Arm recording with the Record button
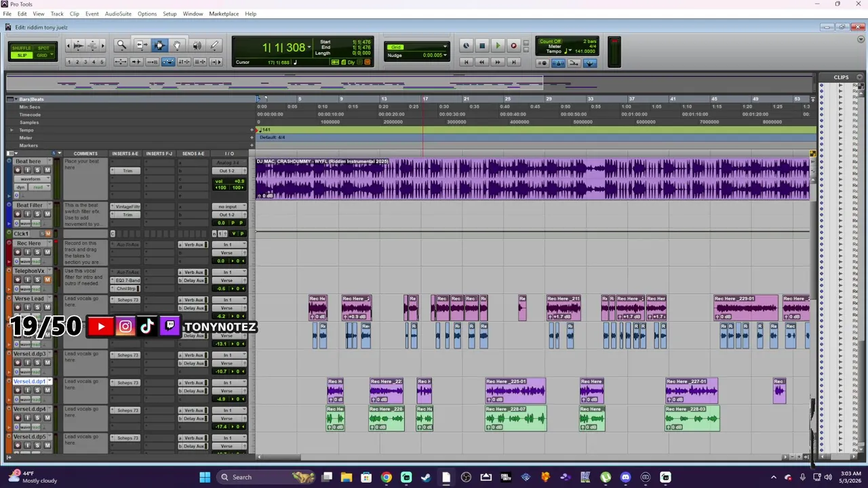The width and height of the screenshot is (868, 488). pyautogui.click(x=513, y=46)
